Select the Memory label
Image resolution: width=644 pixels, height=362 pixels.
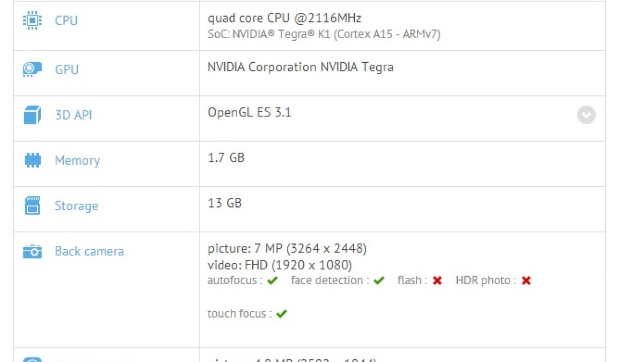[x=77, y=160]
